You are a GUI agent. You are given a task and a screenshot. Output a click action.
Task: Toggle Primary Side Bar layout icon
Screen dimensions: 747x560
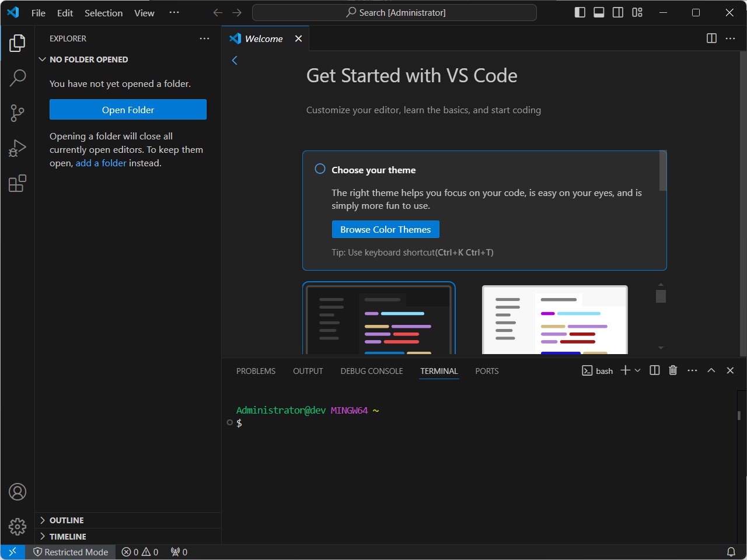[x=580, y=12]
